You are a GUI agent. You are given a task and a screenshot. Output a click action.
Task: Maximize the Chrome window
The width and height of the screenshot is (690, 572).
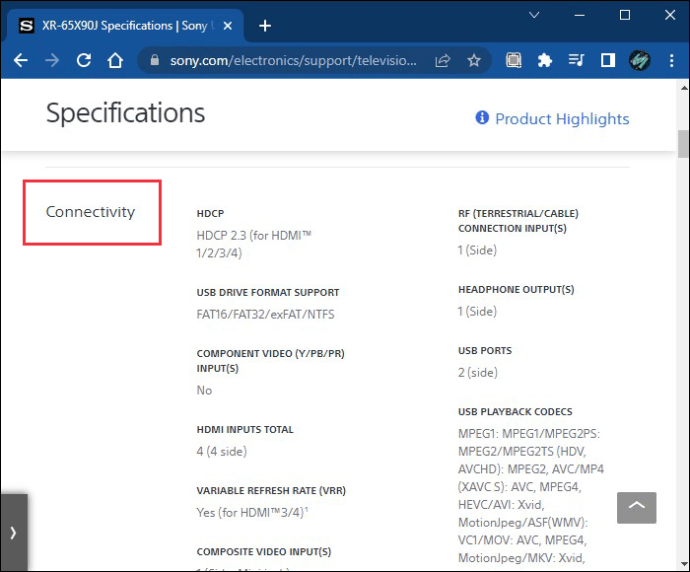624,15
